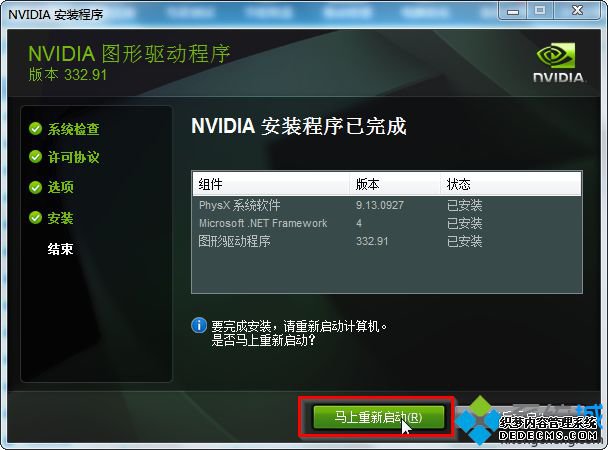Image resolution: width=608 pixels, height=450 pixels.
Task: Click the green checkmark beside 选项
Action: [35, 187]
